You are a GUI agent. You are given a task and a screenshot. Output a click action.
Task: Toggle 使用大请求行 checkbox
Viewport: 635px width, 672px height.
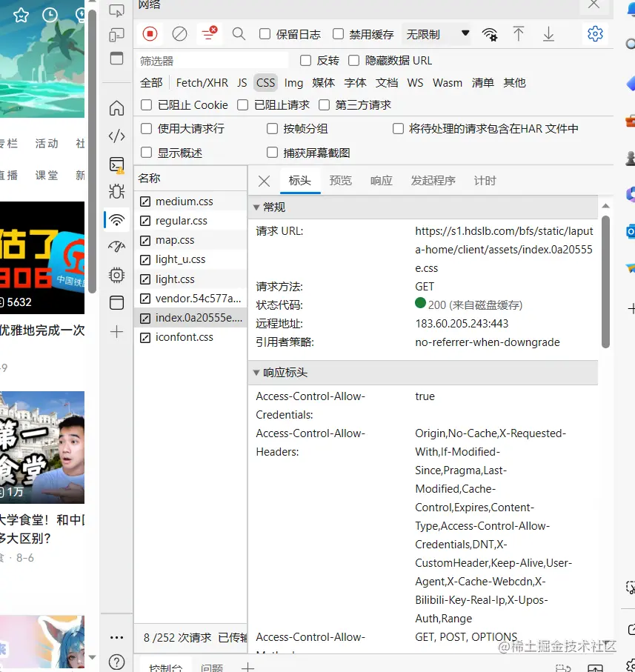click(x=146, y=129)
